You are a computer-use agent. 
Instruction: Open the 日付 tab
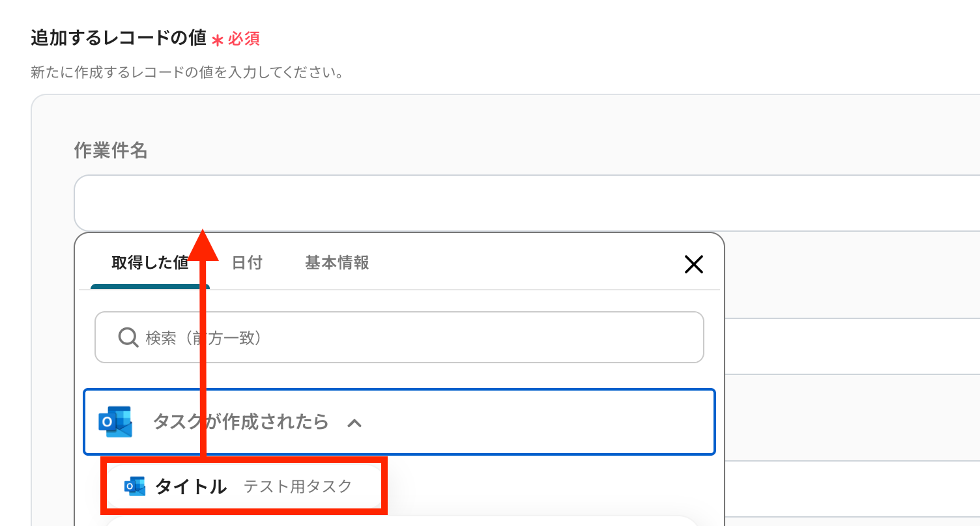(247, 263)
